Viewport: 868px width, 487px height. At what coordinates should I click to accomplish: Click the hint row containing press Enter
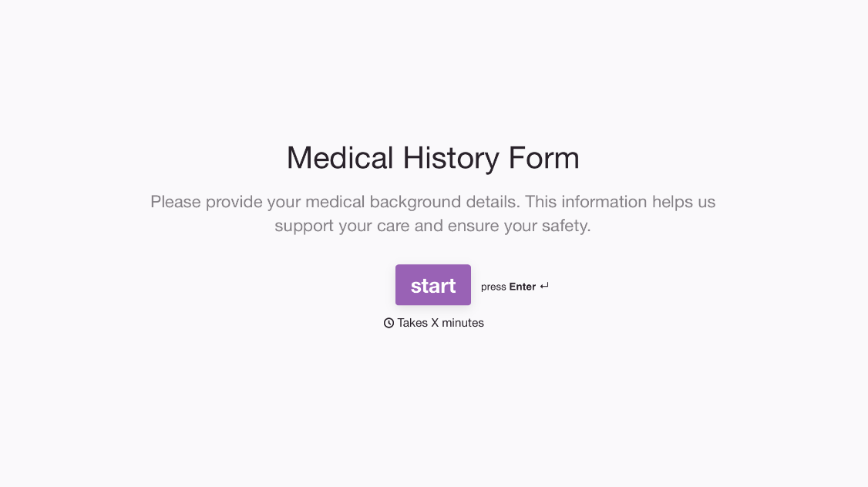click(514, 286)
